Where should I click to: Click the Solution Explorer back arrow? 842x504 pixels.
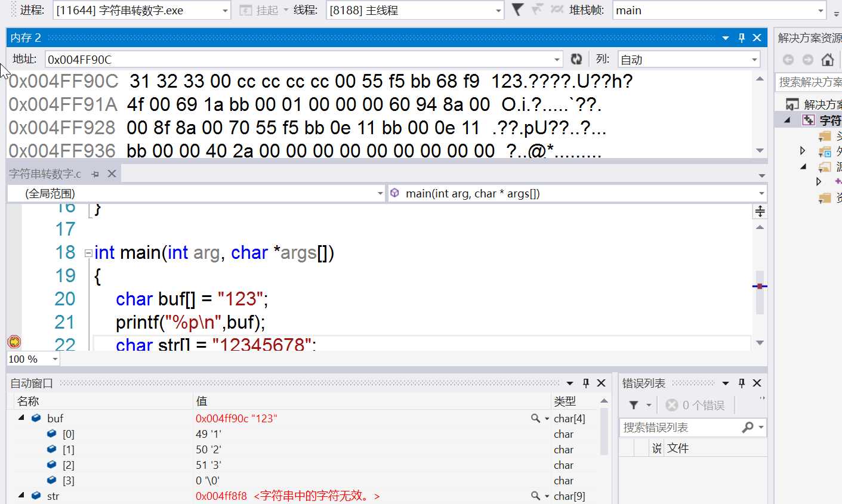pyautogui.click(x=788, y=60)
